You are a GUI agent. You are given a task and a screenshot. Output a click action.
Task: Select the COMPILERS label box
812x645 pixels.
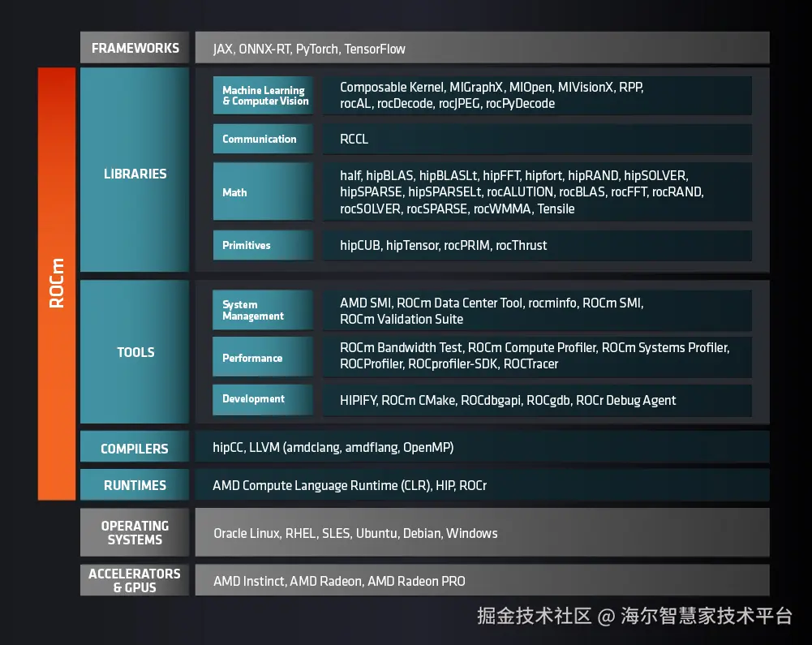click(x=135, y=446)
